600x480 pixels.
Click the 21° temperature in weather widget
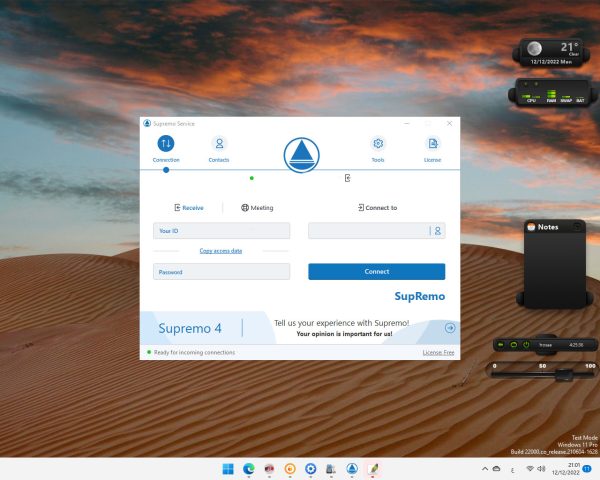tap(569, 47)
